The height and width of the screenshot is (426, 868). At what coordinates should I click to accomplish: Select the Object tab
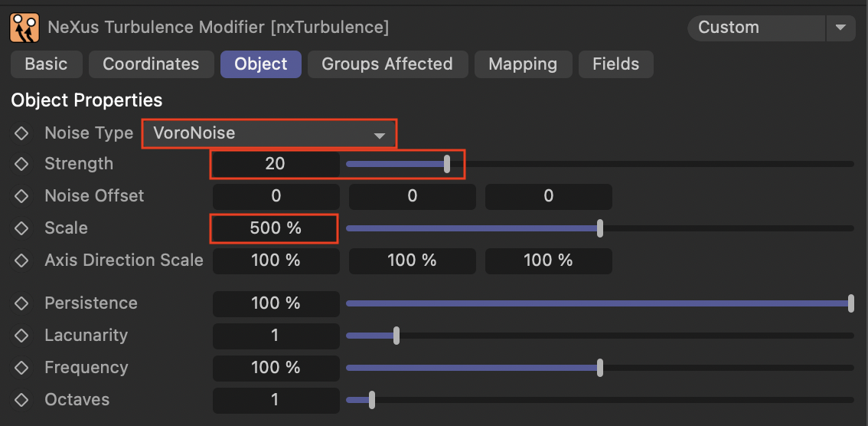point(261,64)
